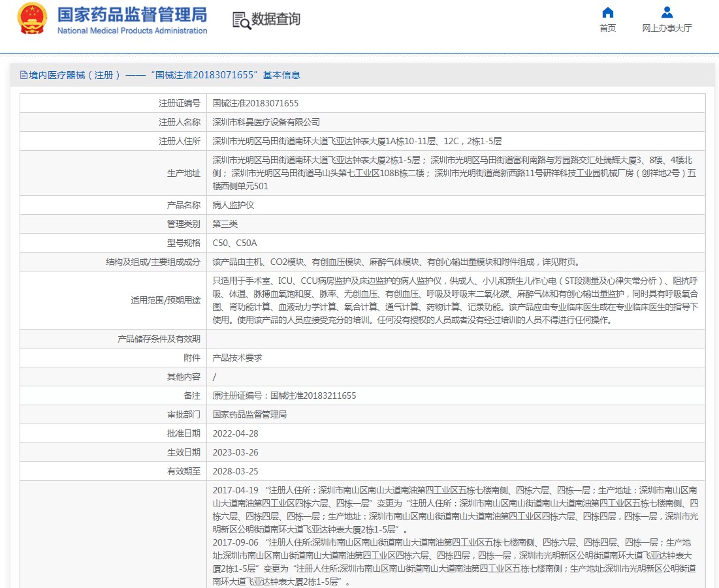The image size is (719, 588).
Task: Click the home house icon
Action: 607,12
